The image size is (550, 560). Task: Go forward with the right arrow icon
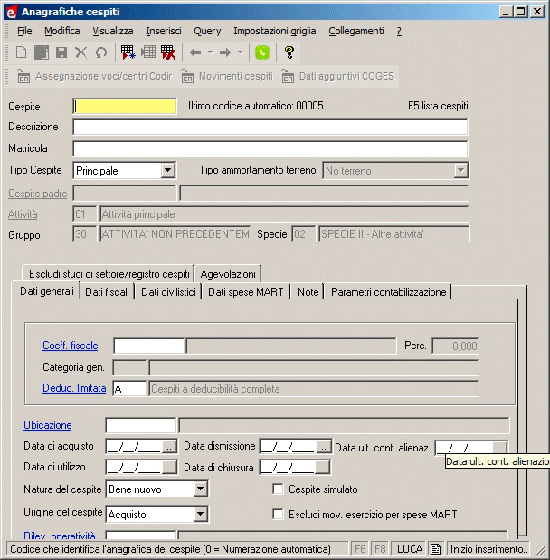coord(225,53)
